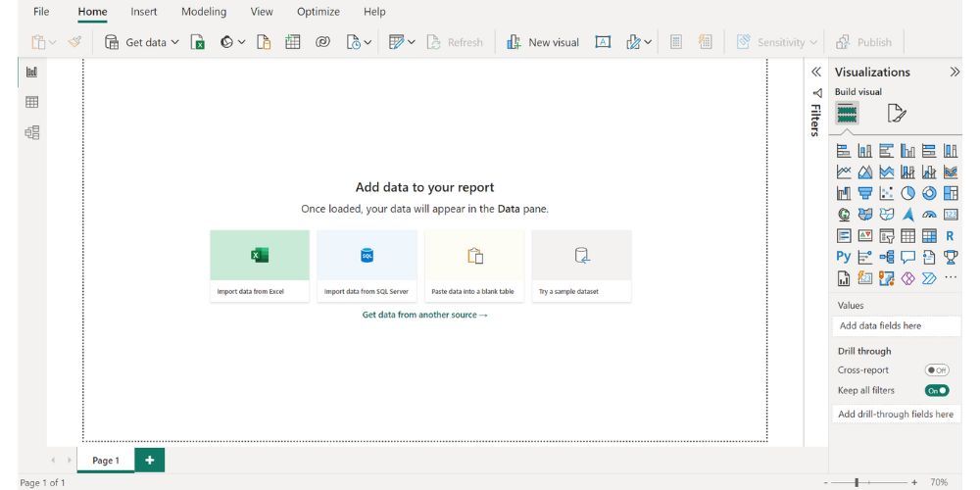Open the Excel workbook import icon

(x=197, y=43)
